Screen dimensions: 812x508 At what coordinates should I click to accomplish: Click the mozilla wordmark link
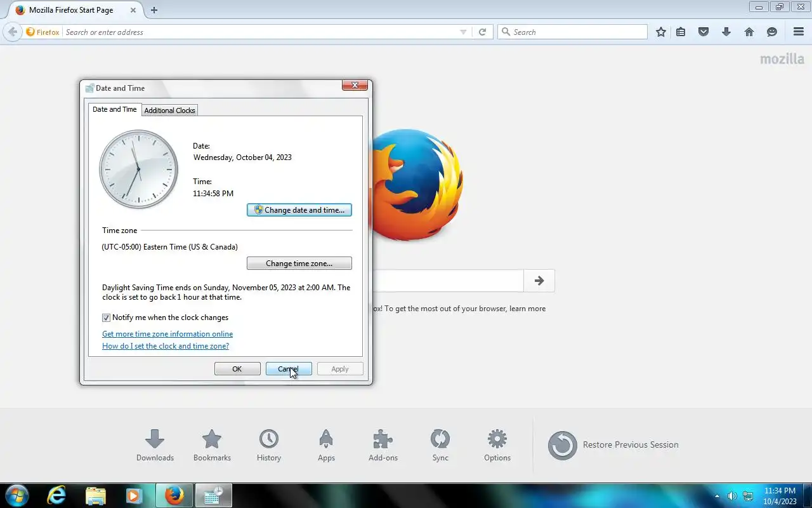click(782, 59)
